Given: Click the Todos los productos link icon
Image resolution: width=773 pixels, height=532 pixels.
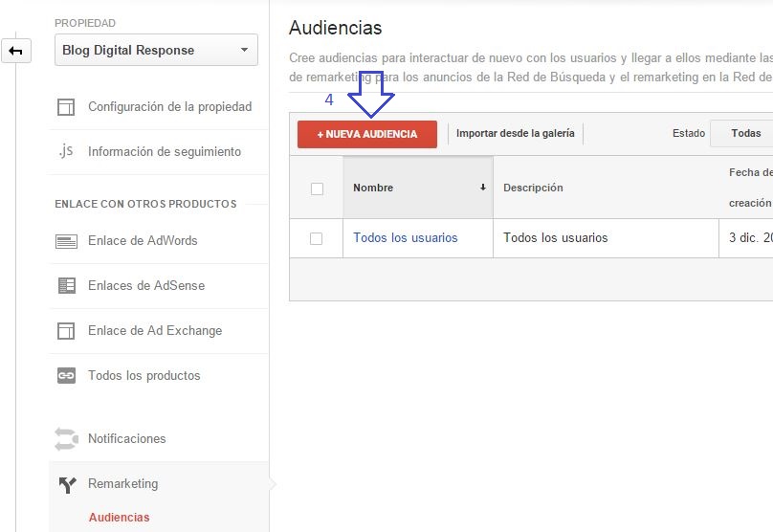Looking at the screenshot, I should tap(67, 376).
